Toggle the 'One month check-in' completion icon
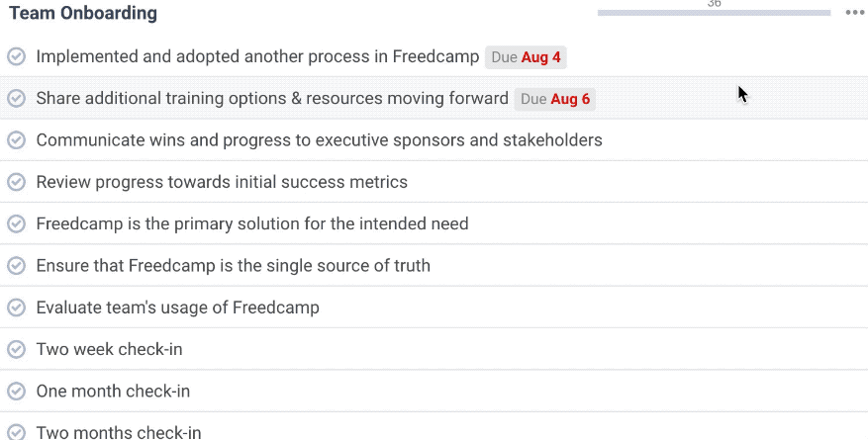 click(16, 391)
